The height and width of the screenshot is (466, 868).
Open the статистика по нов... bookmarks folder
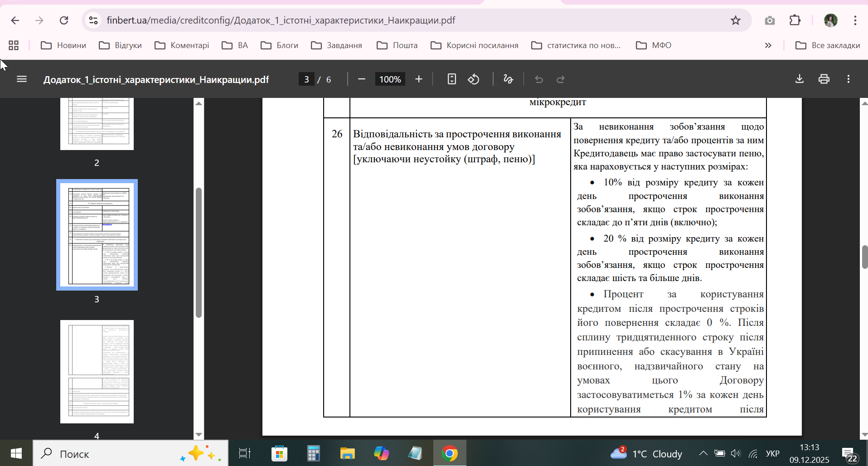[x=576, y=45]
